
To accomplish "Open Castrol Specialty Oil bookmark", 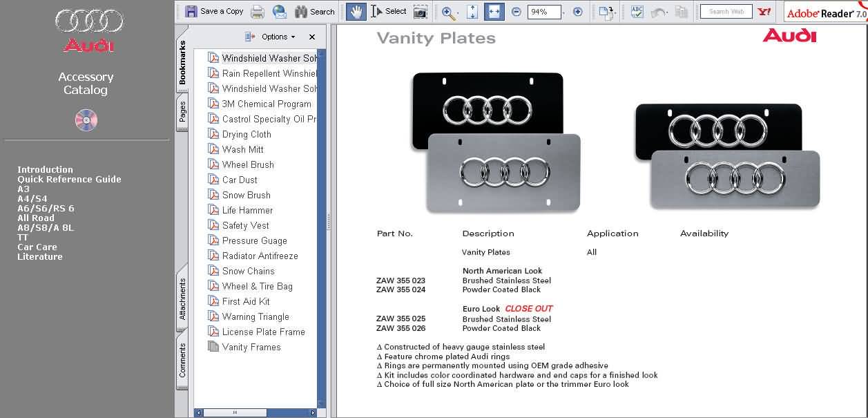I will coord(269,119).
